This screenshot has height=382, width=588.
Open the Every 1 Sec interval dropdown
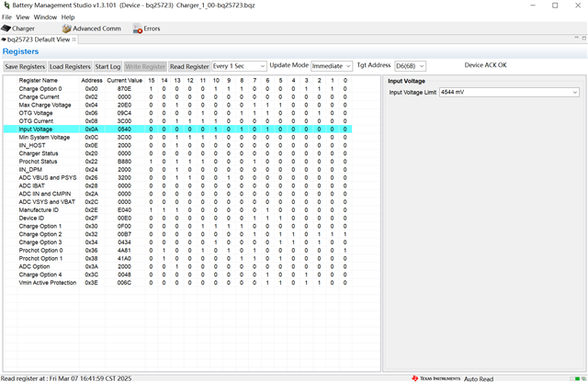point(239,66)
